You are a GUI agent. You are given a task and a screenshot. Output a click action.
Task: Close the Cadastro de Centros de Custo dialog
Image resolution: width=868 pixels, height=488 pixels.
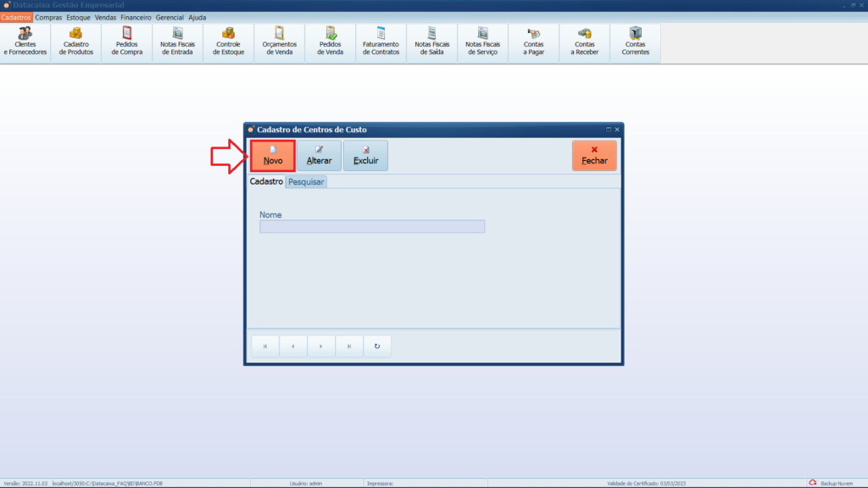pos(617,130)
